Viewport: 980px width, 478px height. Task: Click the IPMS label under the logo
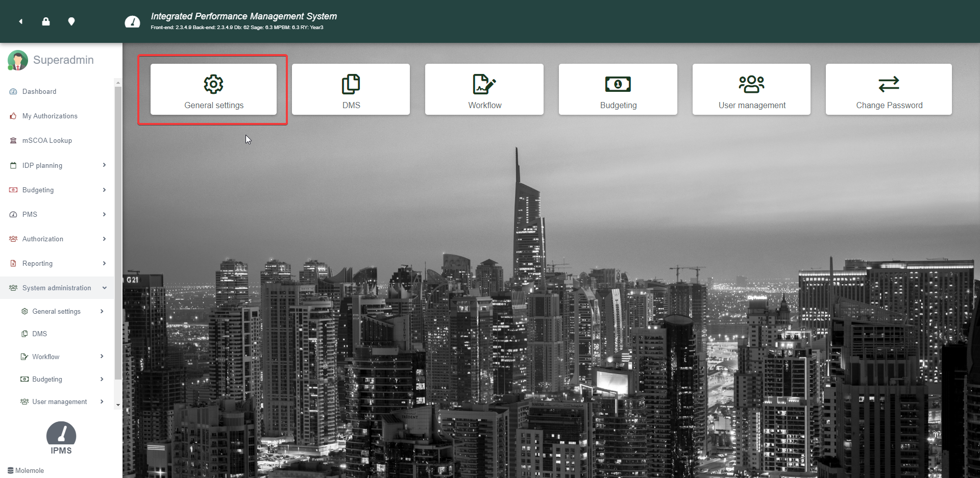point(61,450)
